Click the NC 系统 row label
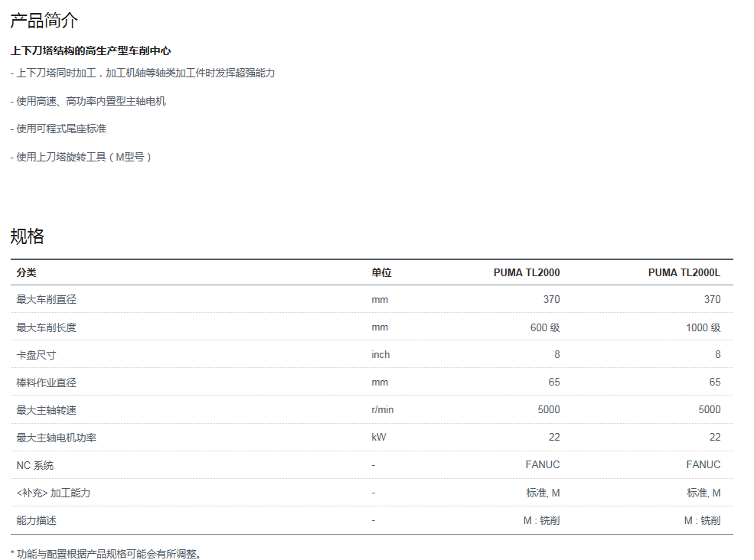 (x=35, y=465)
